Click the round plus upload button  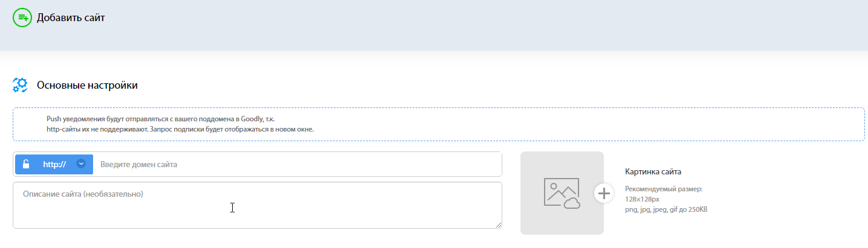coord(603,193)
